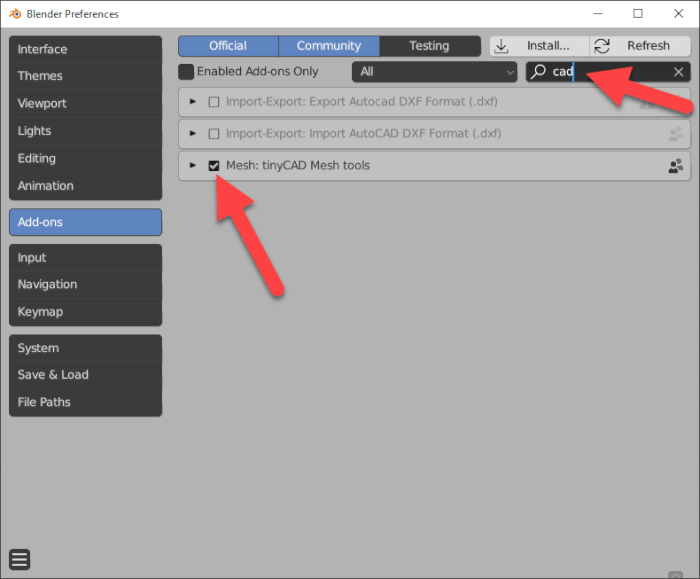The height and width of the screenshot is (579, 700).
Task: Enable Export Autocad DXF Format add-on
Action: coord(214,102)
